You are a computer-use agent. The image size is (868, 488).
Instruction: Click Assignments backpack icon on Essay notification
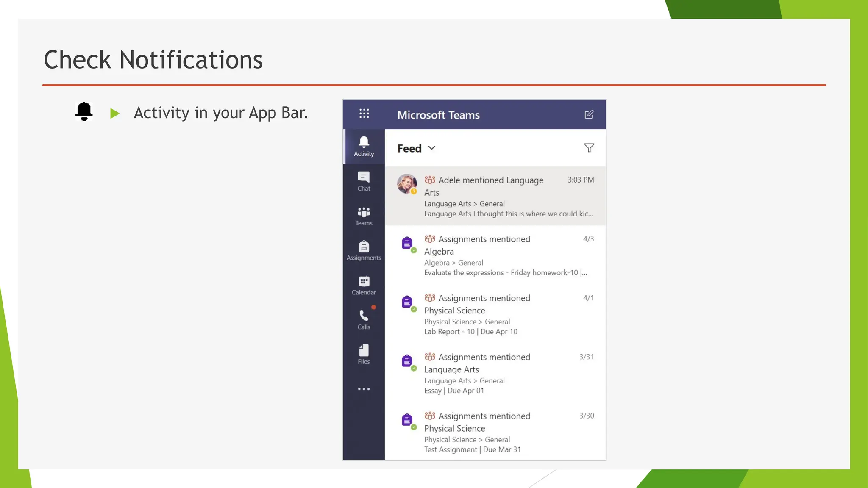click(407, 361)
